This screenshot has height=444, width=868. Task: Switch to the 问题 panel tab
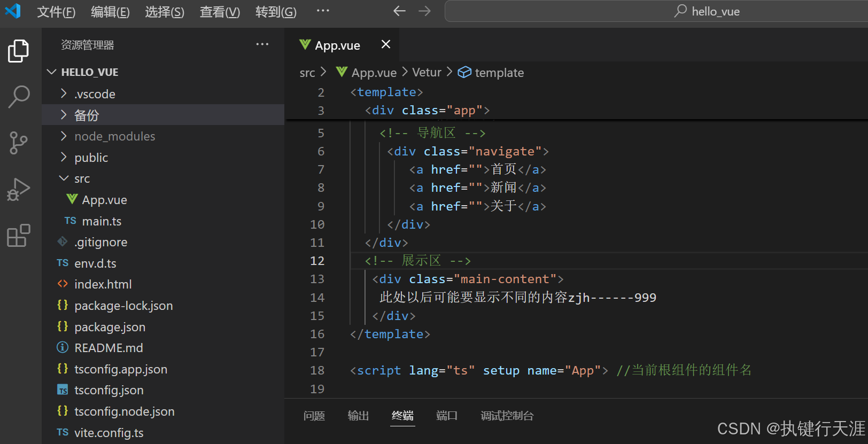(314, 416)
